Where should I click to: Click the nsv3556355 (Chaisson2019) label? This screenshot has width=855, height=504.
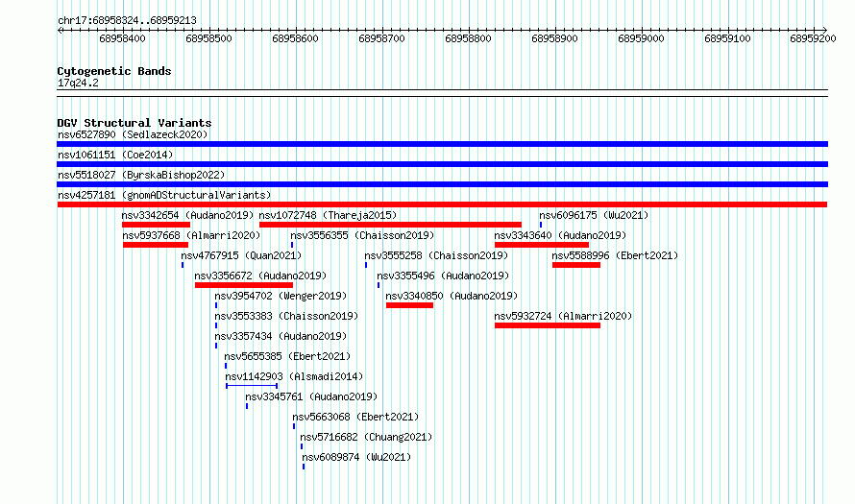point(362,235)
